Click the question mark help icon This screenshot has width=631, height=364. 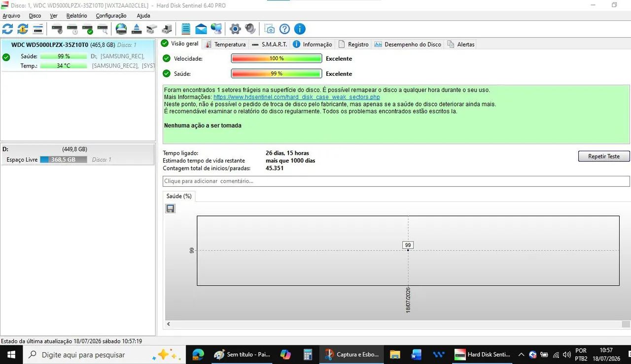(284, 29)
